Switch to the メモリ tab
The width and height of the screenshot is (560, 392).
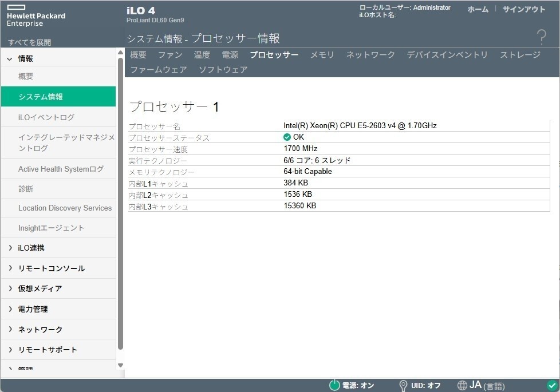tap(322, 55)
